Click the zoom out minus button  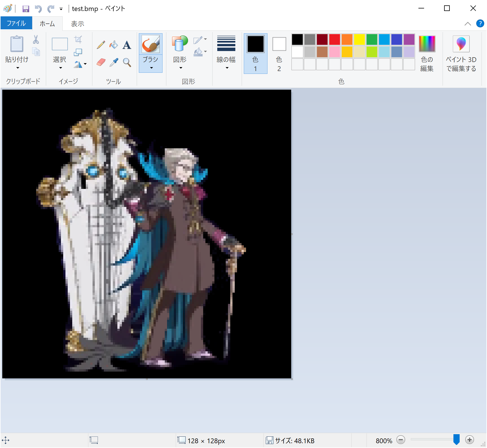click(400, 440)
